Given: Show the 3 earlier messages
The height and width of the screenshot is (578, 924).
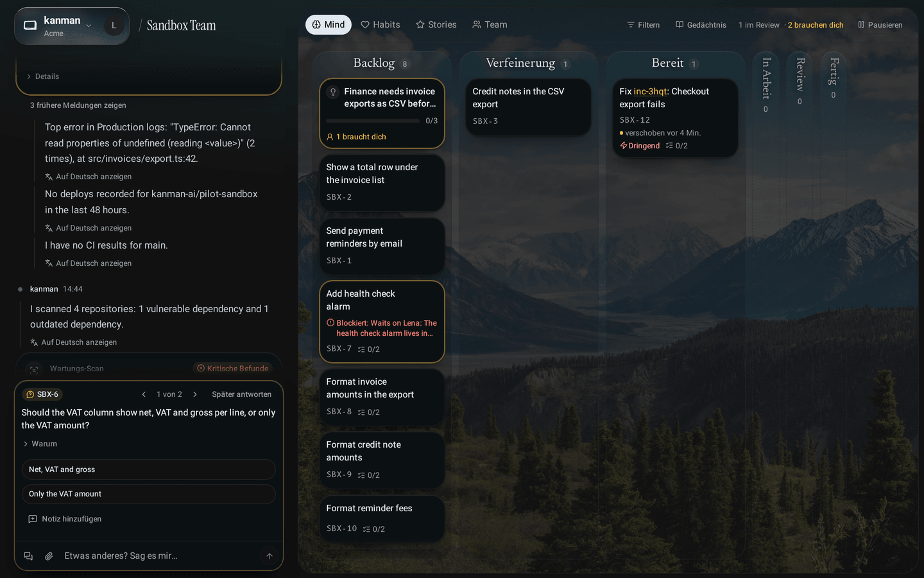Looking at the screenshot, I should pyautogui.click(x=78, y=105).
